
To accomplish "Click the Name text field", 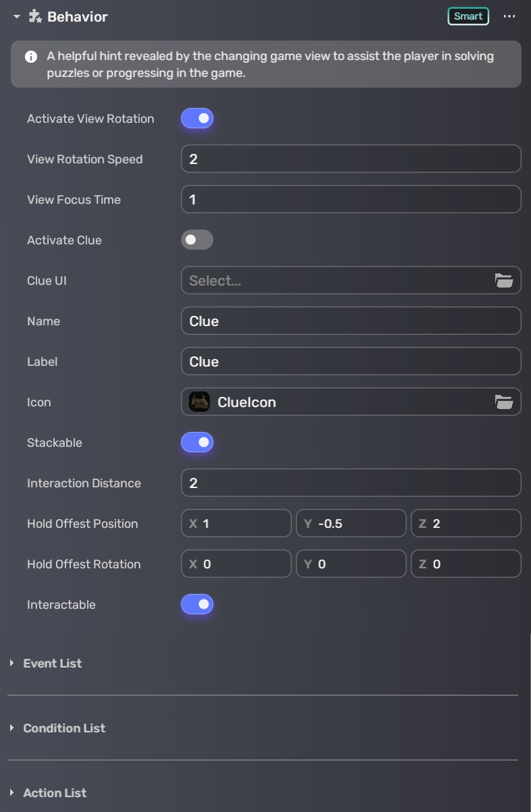I will (x=351, y=321).
